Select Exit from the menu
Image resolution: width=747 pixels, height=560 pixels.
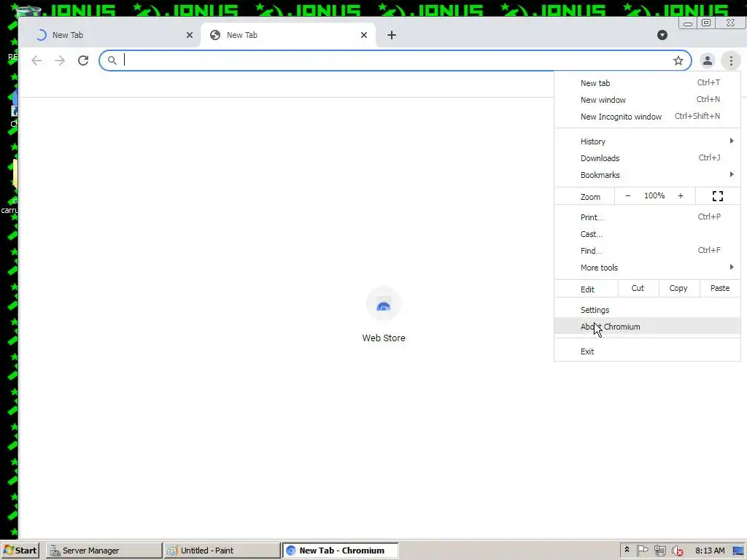tap(648, 351)
